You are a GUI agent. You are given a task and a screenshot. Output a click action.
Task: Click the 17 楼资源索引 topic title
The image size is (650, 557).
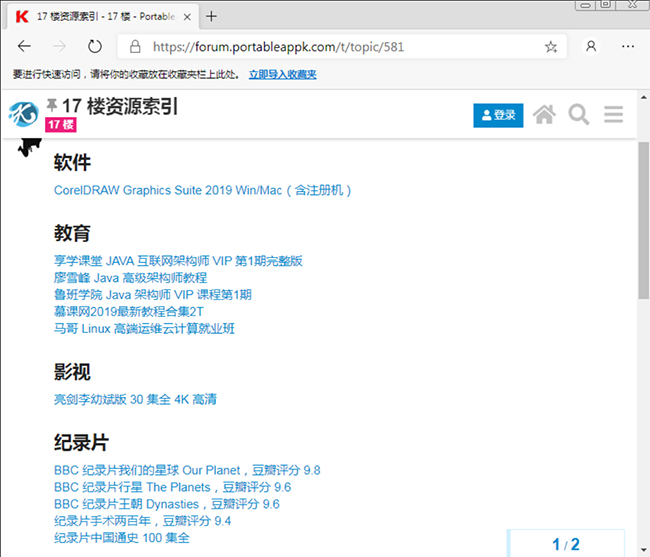click(120, 107)
